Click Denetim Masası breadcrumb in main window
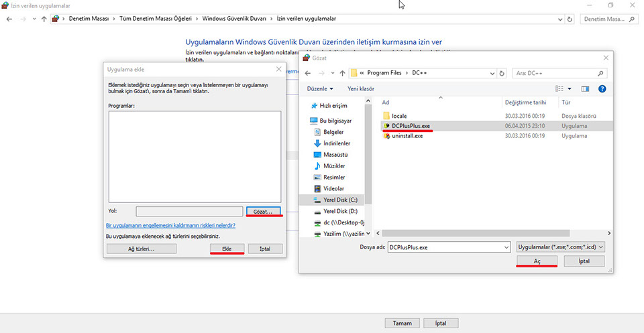Screen dimensions: 644x333 (x=89, y=19)
